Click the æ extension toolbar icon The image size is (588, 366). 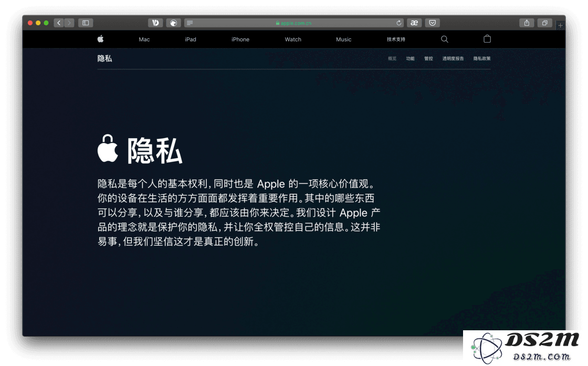pyautogui.click(x=414, y=23)
